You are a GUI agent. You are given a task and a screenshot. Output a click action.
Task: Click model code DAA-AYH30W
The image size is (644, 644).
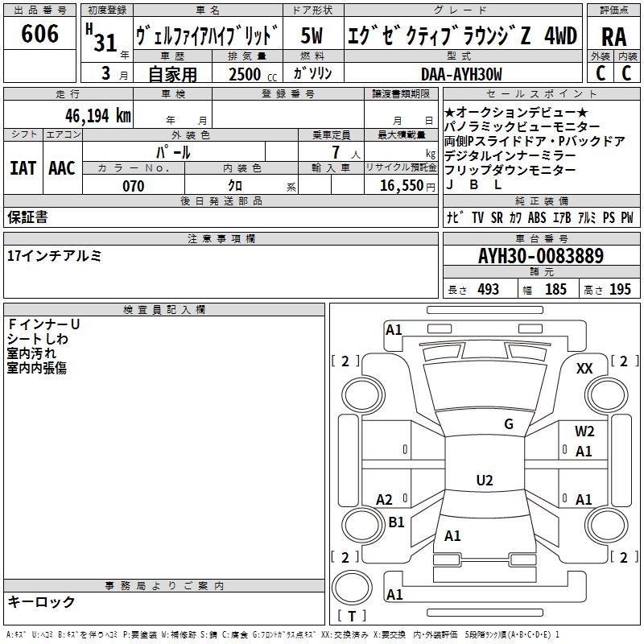pos(461,74)
